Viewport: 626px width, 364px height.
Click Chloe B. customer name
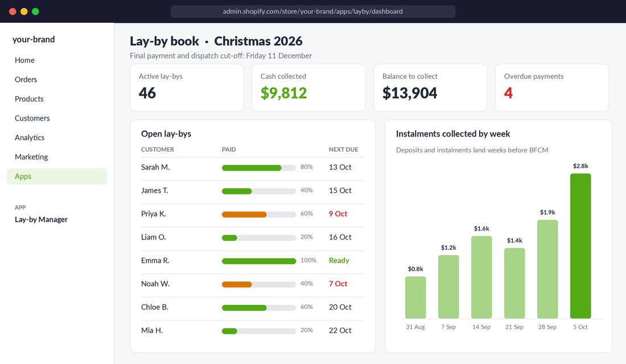point(154,307)
